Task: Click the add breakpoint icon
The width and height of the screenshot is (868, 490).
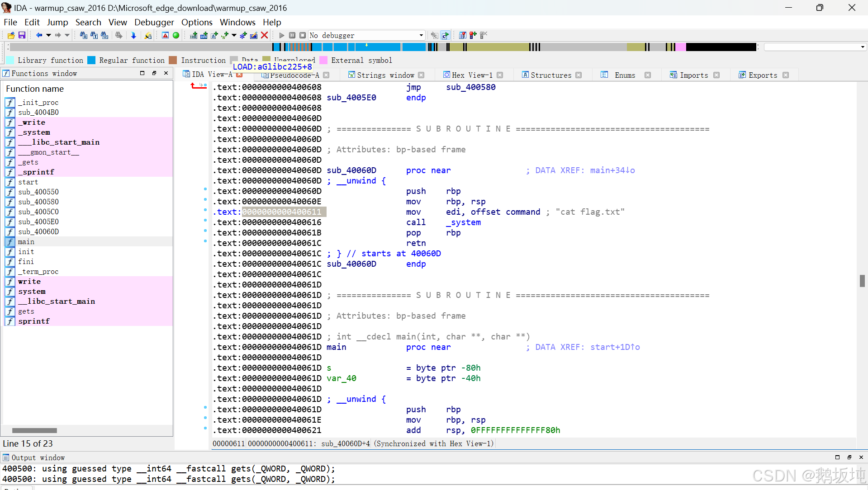Action: coord(472,35)
